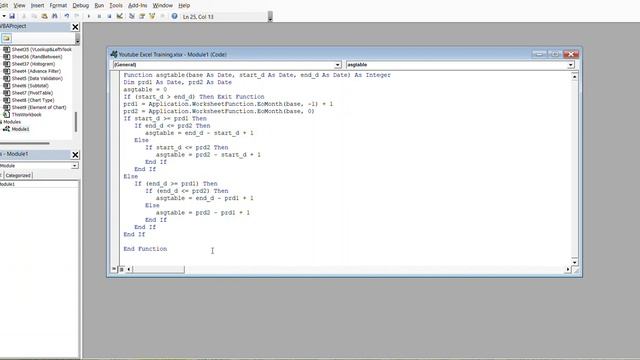Click the Find binoculars icon
Viewport: 640px width, 360px height.
(55, 16)
